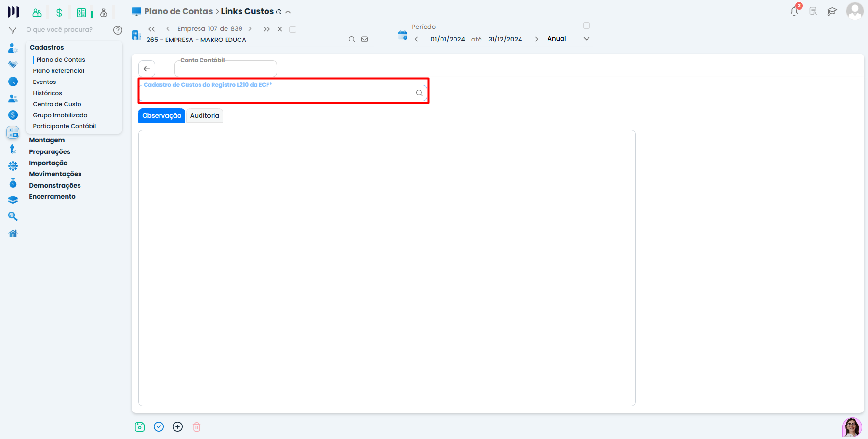Save the record with the green disk icon
The height and width of the screenshot is (439, 868).
(140, 427)
